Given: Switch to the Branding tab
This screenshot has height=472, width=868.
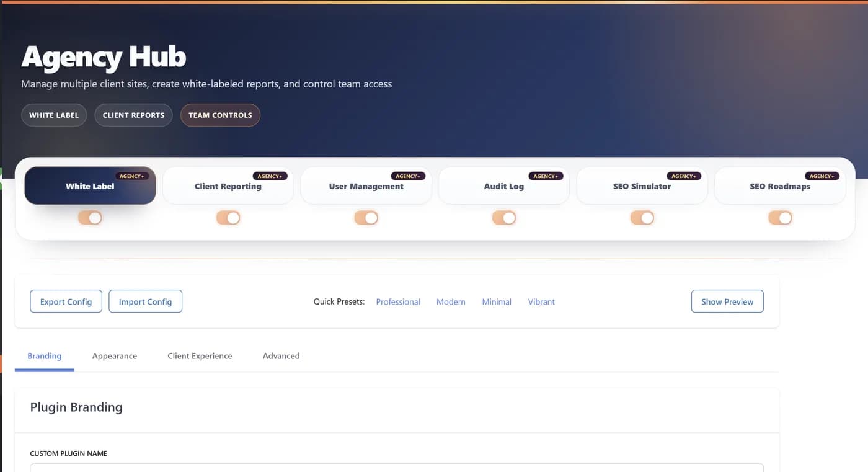Looking at the screenshot, I should pyautogui.click(x=45, y=356).
